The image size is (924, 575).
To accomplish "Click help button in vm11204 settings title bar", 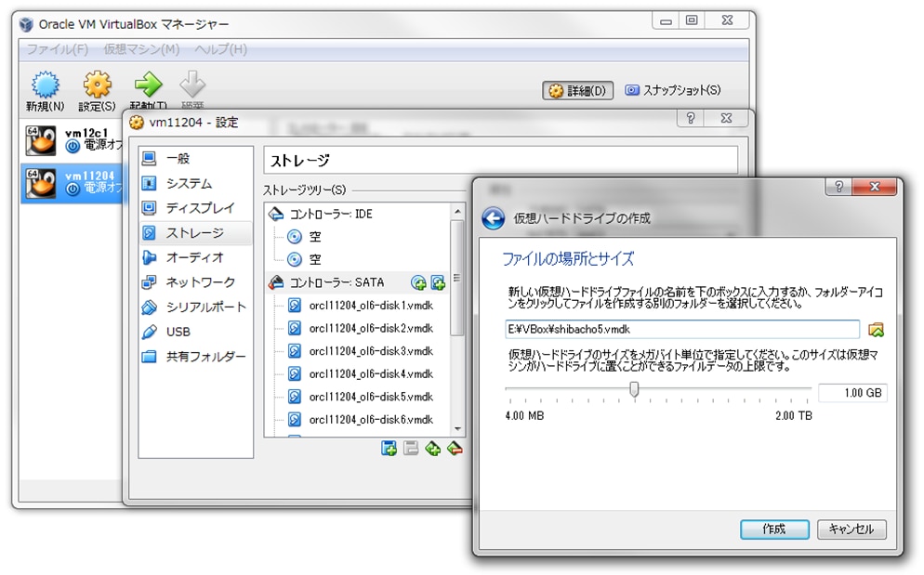I will tap(690, 118).
